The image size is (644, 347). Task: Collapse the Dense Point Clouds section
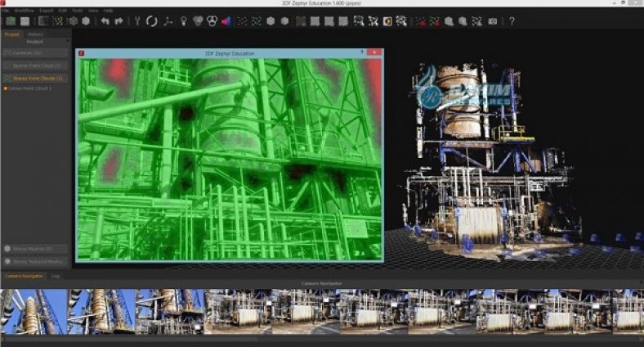coord(35,78)
